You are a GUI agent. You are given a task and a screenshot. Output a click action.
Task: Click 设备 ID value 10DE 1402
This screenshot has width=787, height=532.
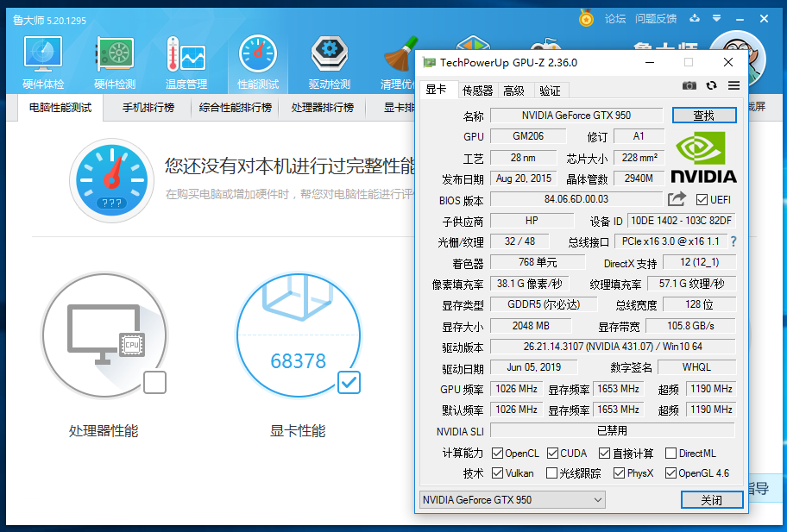(682, 221)
